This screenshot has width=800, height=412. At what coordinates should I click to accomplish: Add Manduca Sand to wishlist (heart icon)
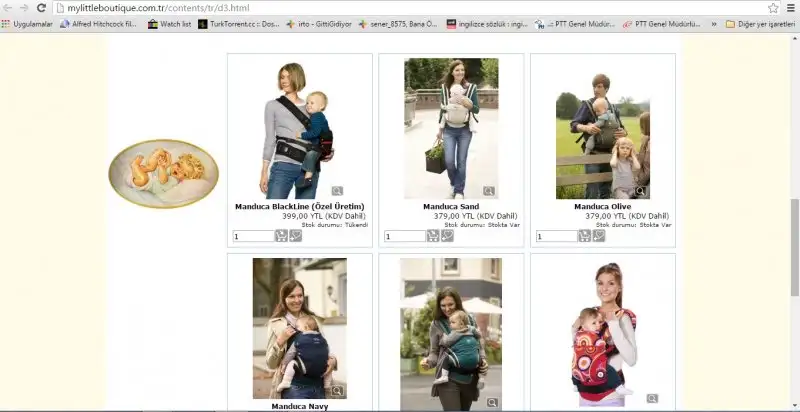(447, 236)
